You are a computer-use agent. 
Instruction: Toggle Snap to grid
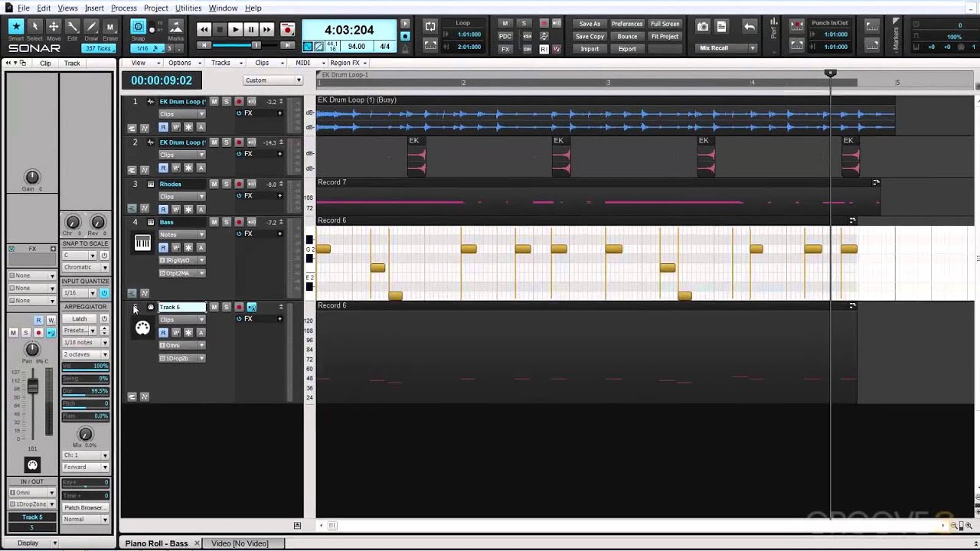click(x=138, y=28)
